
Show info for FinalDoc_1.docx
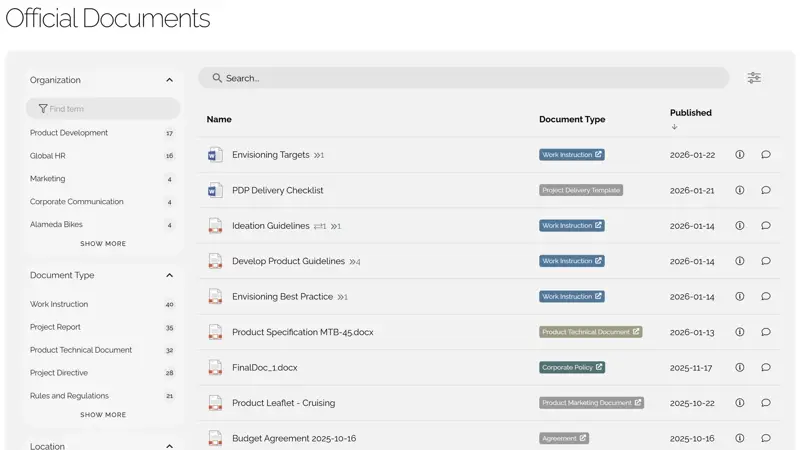(740, 367)
